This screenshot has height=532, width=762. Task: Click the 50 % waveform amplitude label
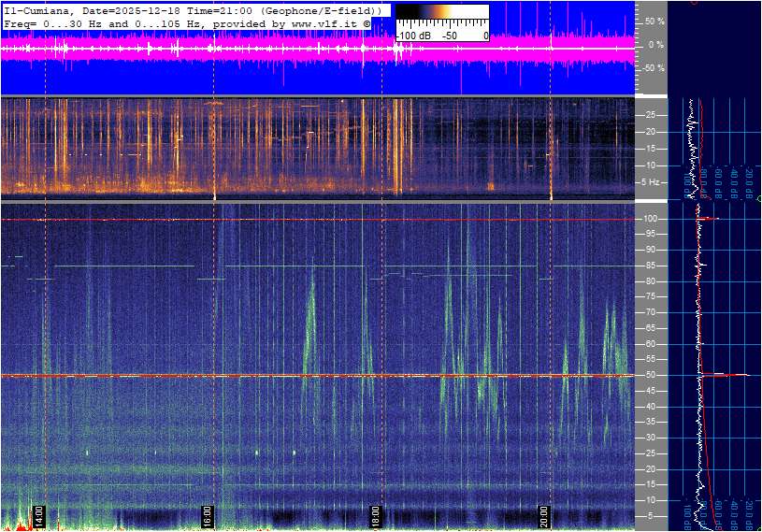point(654,21)
